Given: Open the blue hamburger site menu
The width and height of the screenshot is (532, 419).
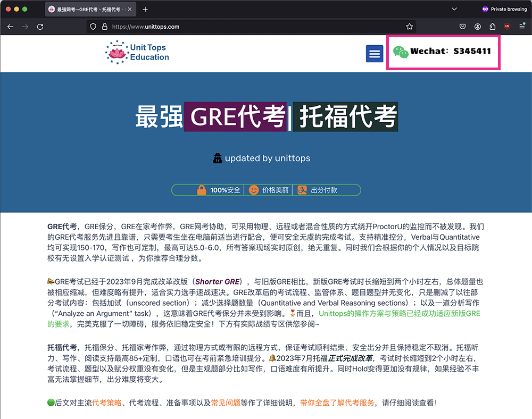Looking at the screenshot, I should 375,54.
